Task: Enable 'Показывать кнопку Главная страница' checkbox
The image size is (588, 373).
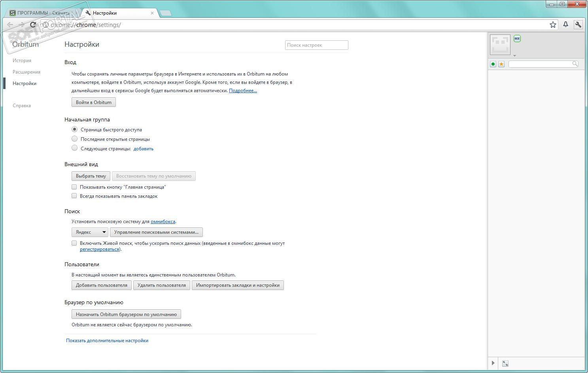Action: tap(74, 187)
